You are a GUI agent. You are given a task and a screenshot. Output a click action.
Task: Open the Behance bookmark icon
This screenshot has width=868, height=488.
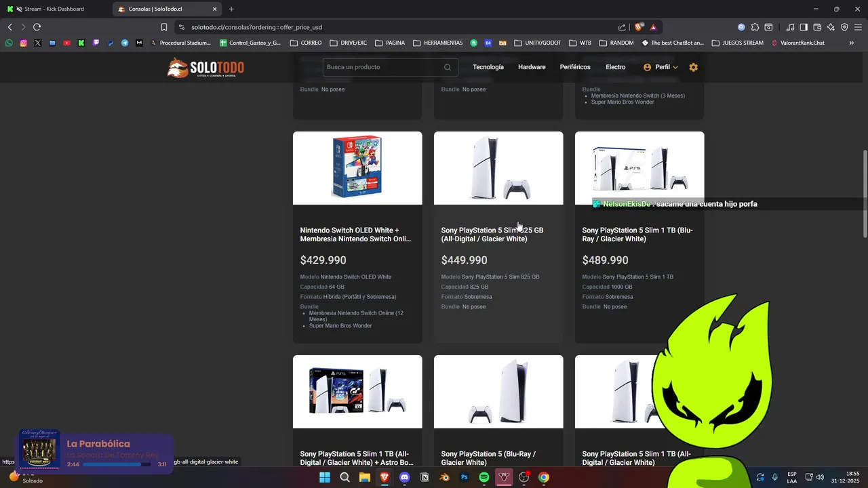(488, 43)
